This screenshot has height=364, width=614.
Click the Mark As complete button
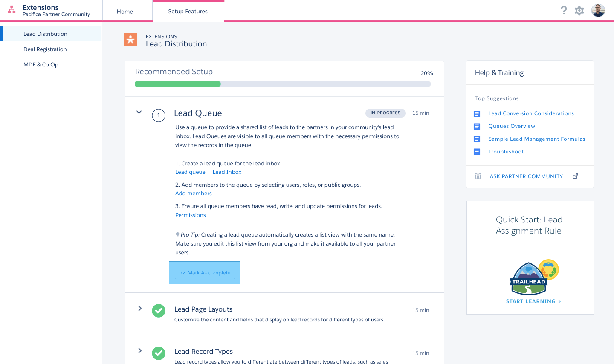click(x=205, y=273)
